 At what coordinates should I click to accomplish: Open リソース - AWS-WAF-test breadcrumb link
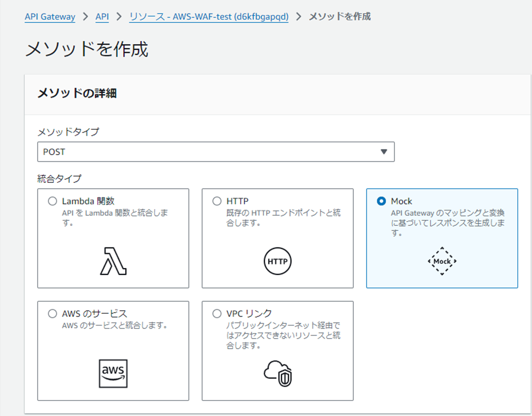click(x=209, y=17)
